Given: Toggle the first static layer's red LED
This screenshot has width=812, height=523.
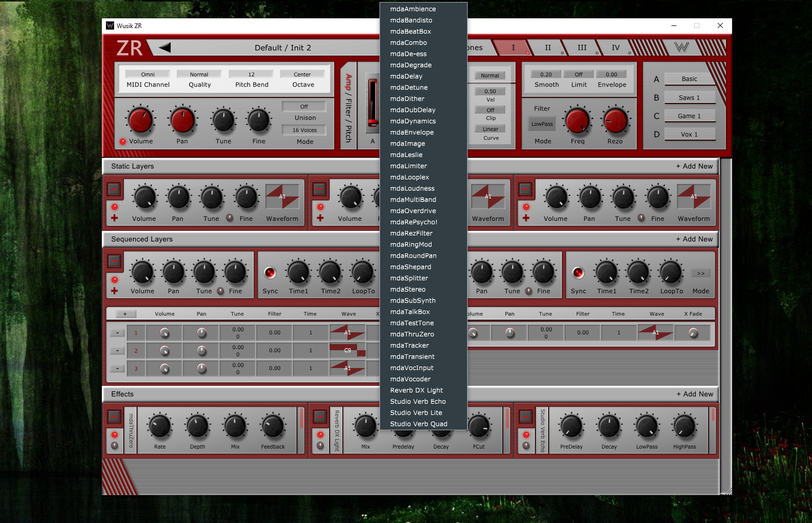Looking at the screenshot, I should pyautogui.click(x=115, y=207).
